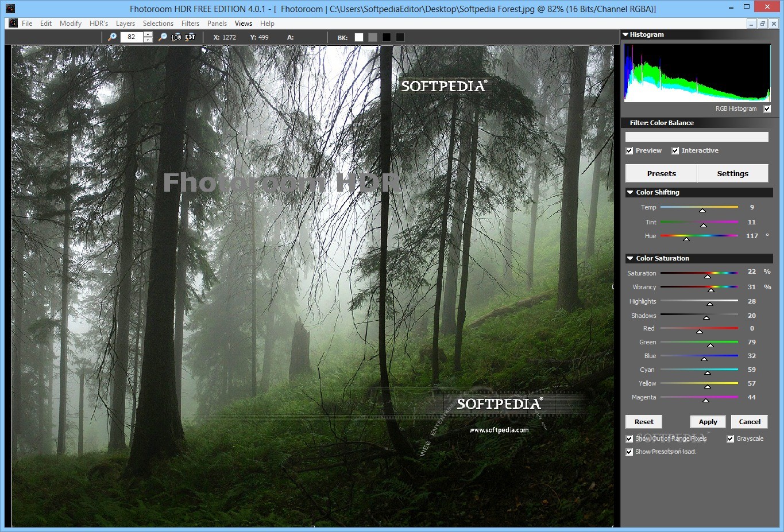Toggle Show Presets on load checkbox

629,452
